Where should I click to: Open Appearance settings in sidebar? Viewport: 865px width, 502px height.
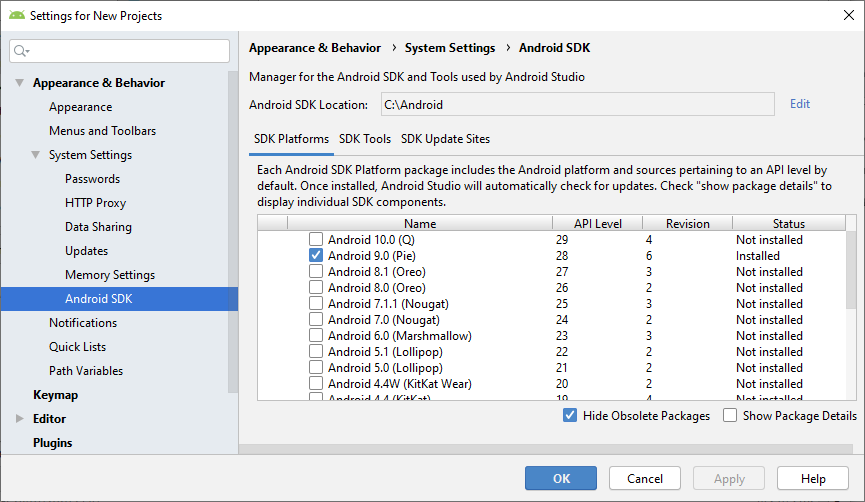81,107
